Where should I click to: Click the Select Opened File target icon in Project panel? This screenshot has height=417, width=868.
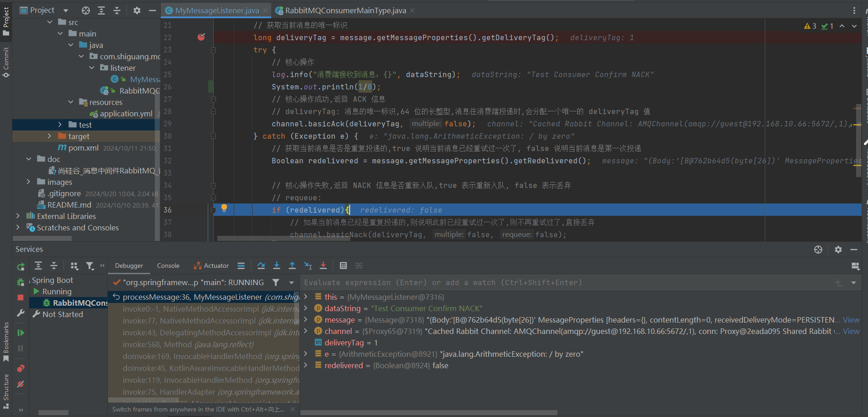pyautogui.click(x=86, y=10)
